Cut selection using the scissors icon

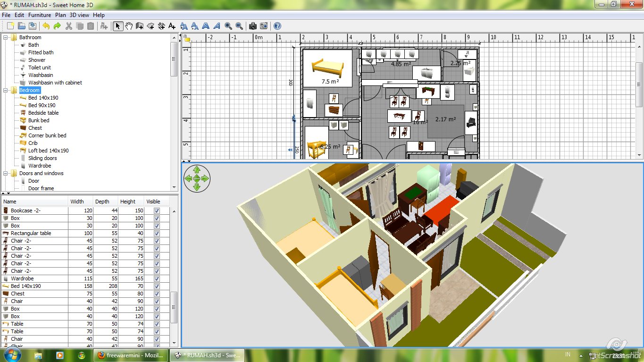[68, 26]
